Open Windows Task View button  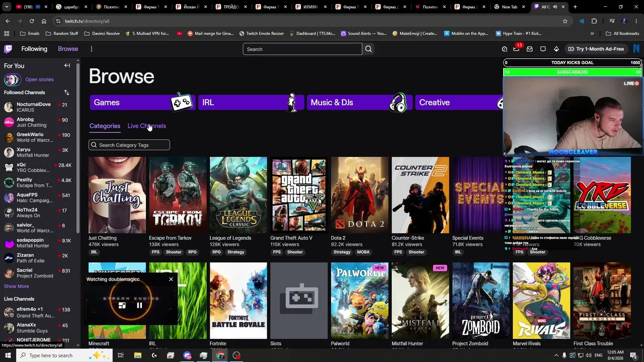tap(121, 355)
